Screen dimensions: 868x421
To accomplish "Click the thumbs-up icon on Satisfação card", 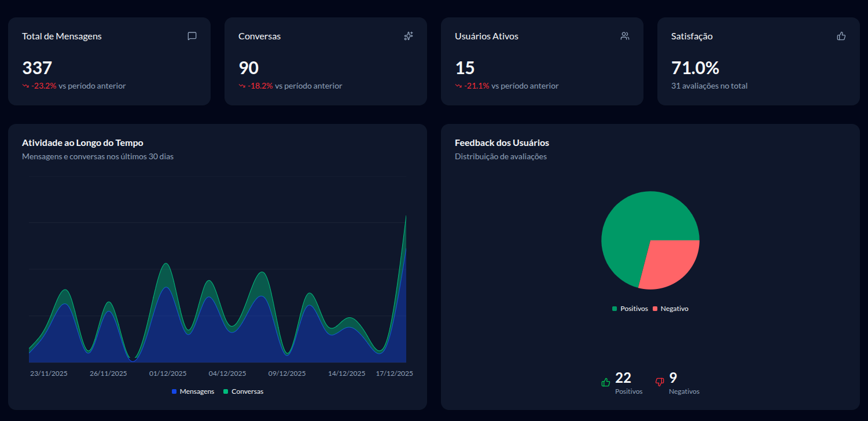I will [x=841, y=36].
